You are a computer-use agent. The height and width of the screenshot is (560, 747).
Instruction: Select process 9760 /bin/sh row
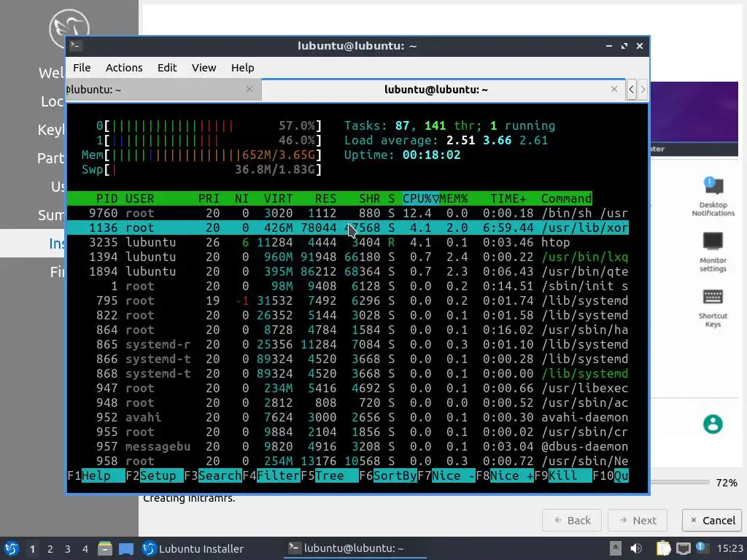click(348, 214)
